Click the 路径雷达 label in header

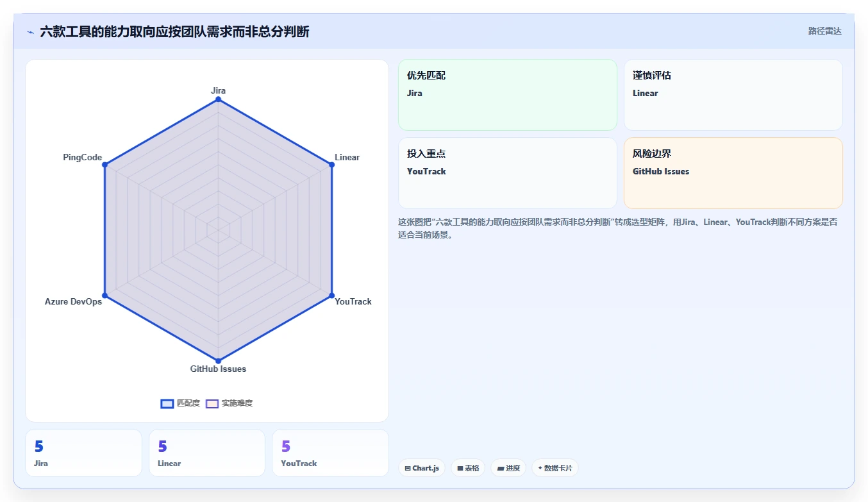click(x=824, y=31)
